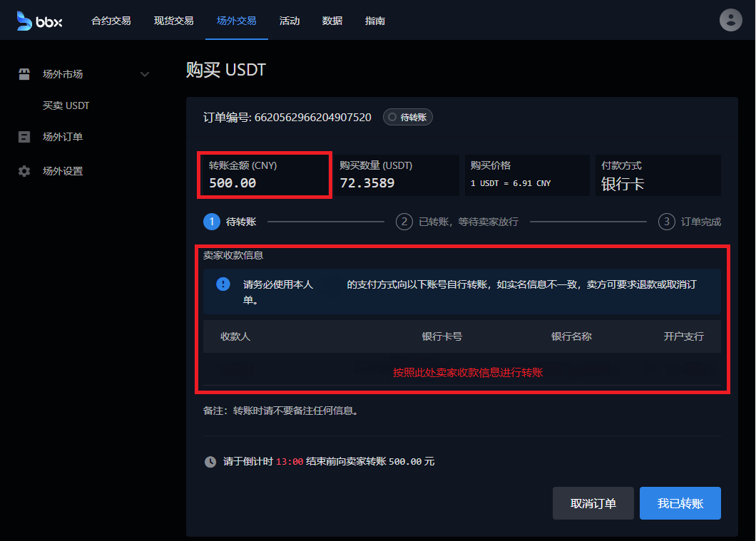Screen dimensions: 756x541
Task: Click the 银行卡号 column header
Action: pyautogui.click(x=442, y=336)
